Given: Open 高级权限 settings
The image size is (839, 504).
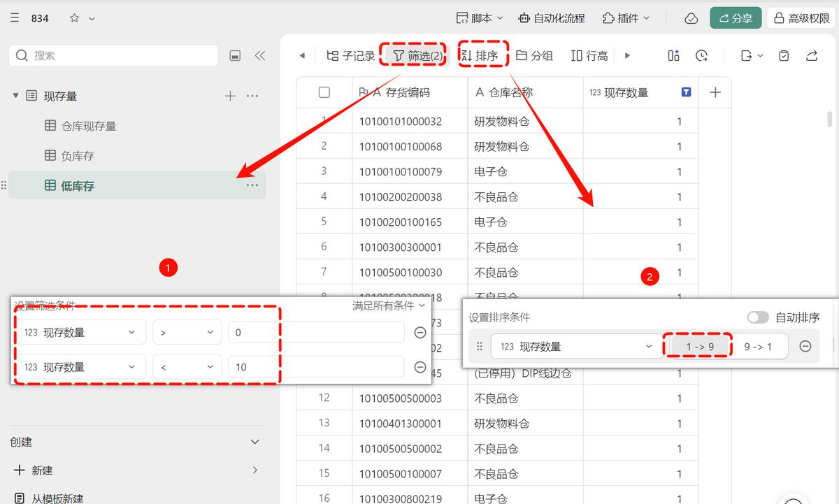Looking at the screenshot, I should [801, 18].
